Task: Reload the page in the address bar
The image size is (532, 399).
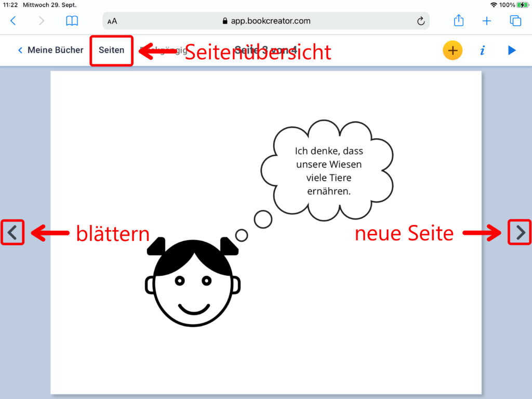Action: pyautogui.click(x=421, y=21)
